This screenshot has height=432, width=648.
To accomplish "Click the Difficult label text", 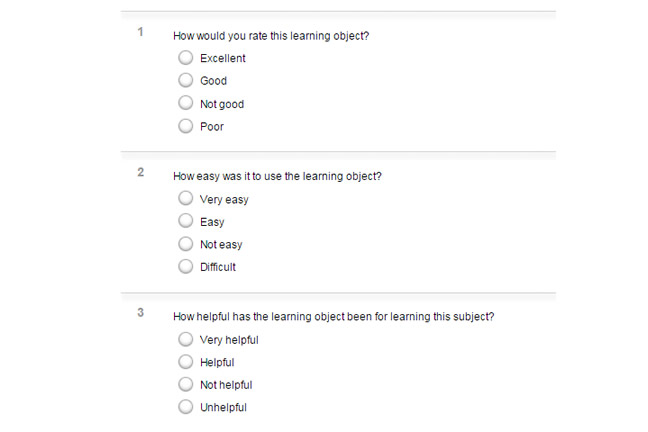I will coord(218,267).
